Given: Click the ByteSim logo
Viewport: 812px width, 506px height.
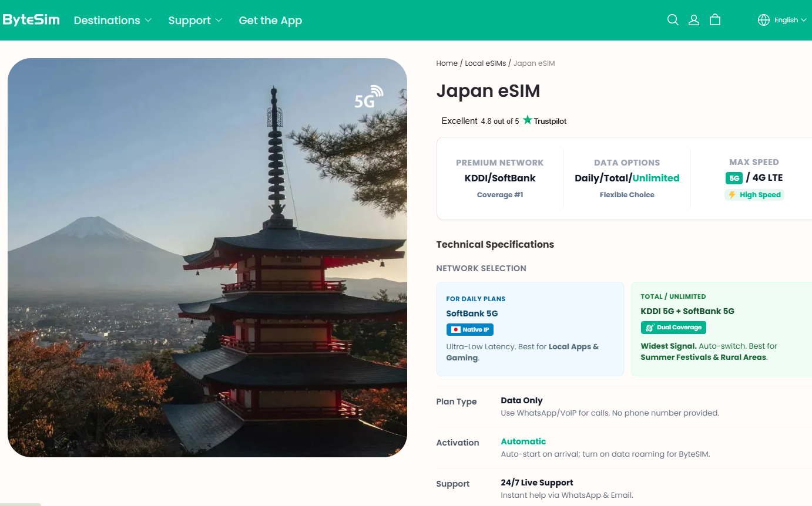Looking at the screenshot, I should [x=31, y=20].
